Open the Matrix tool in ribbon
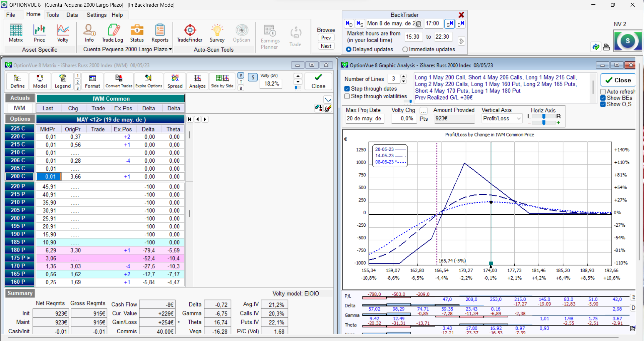Image resolution: width=644 pixels, height=341 pixels. 16,33
